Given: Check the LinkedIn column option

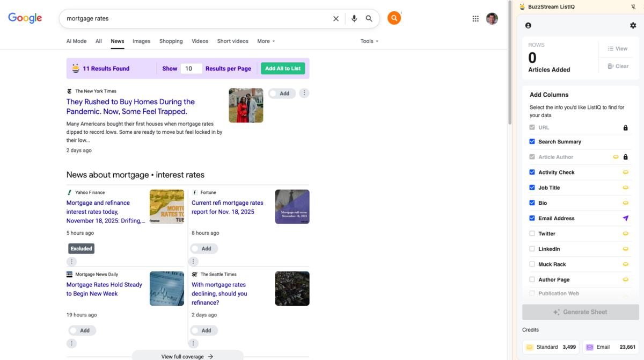Looking at the screenshot, I should coord(532,249).
